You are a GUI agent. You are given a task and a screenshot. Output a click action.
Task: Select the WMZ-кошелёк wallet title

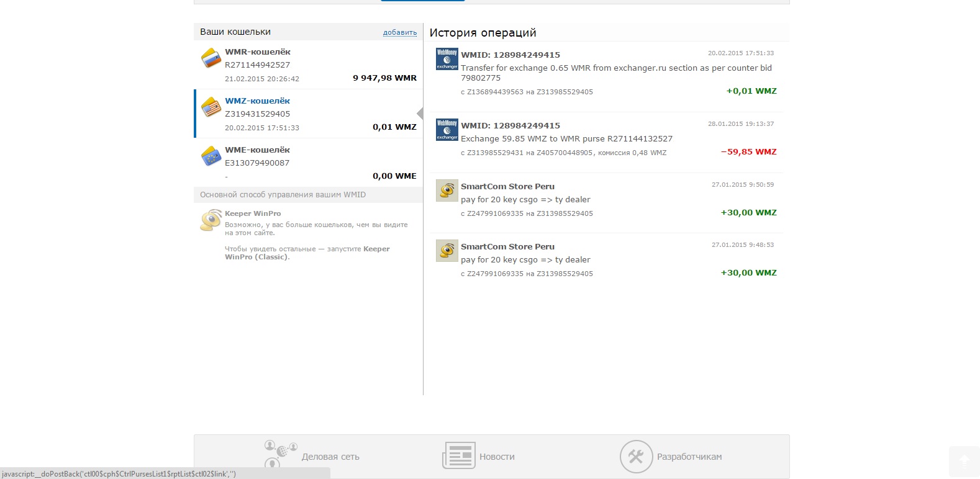point(258,101)
